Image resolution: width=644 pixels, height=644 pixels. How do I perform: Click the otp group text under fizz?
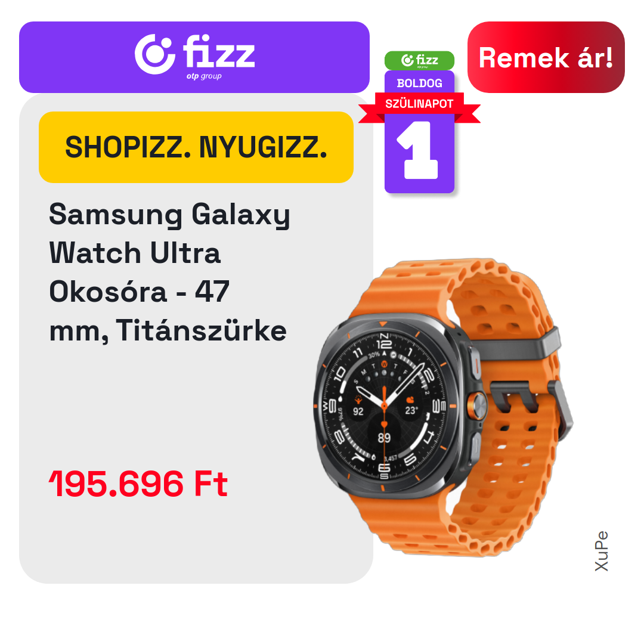(204, 76)
